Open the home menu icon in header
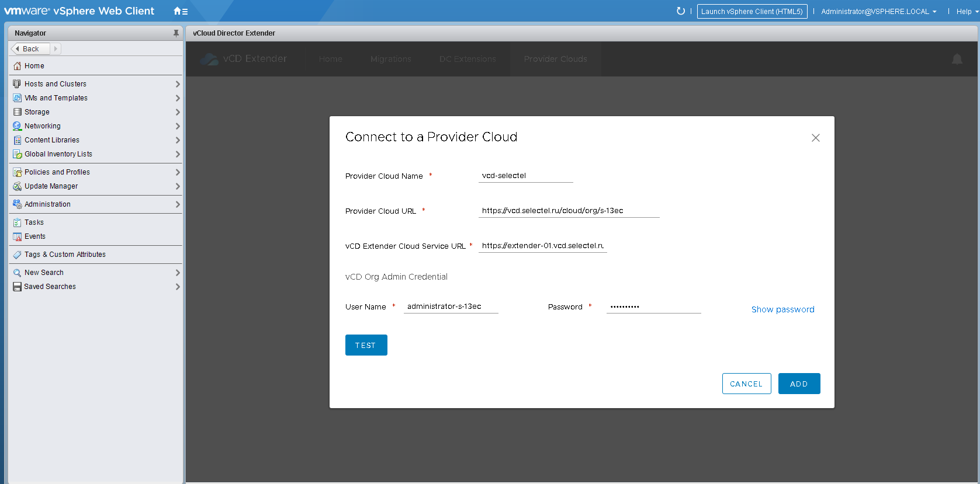980x484 pixels. pos(181,11)
